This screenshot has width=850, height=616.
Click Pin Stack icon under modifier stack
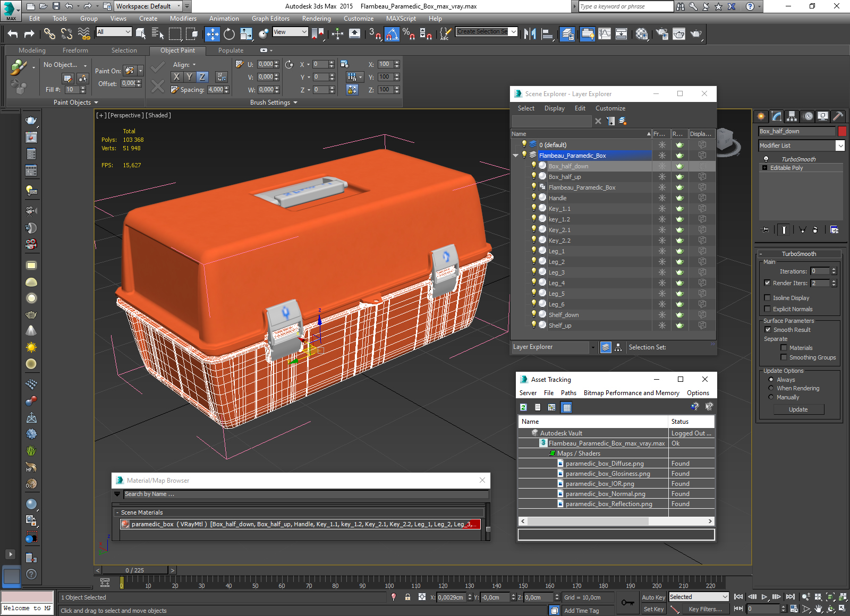(x=765, y=230)
